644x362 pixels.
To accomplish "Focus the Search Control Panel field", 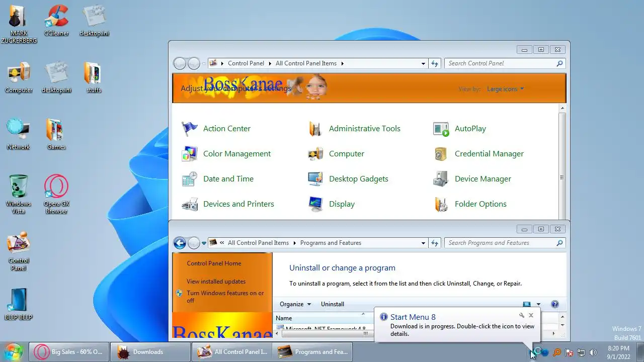I will 505,63.
